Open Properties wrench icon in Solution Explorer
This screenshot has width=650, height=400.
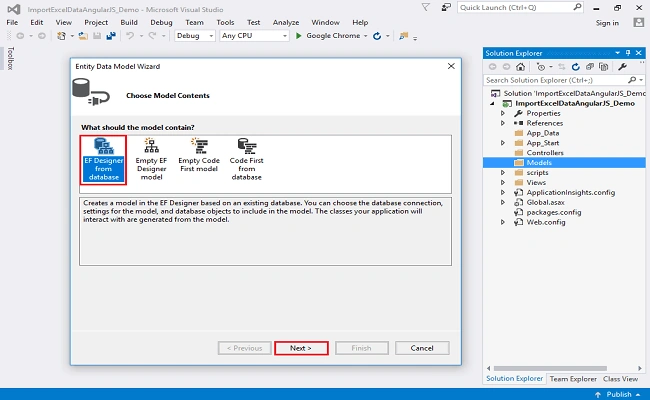622,66
